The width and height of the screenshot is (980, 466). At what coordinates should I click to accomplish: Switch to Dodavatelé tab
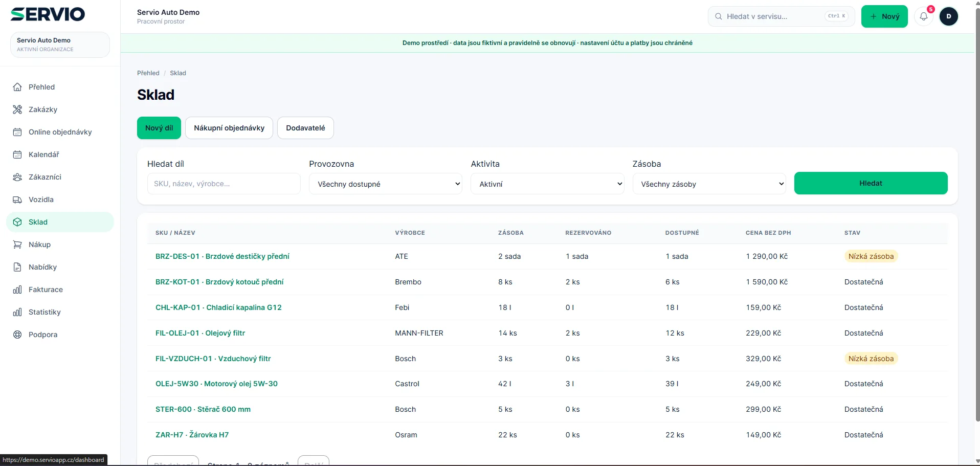coord(305,128)
